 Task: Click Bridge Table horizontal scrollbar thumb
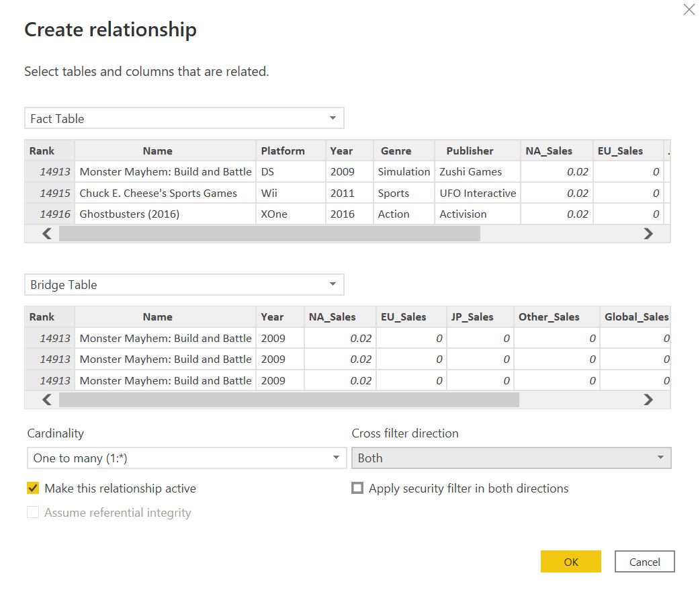289,400
